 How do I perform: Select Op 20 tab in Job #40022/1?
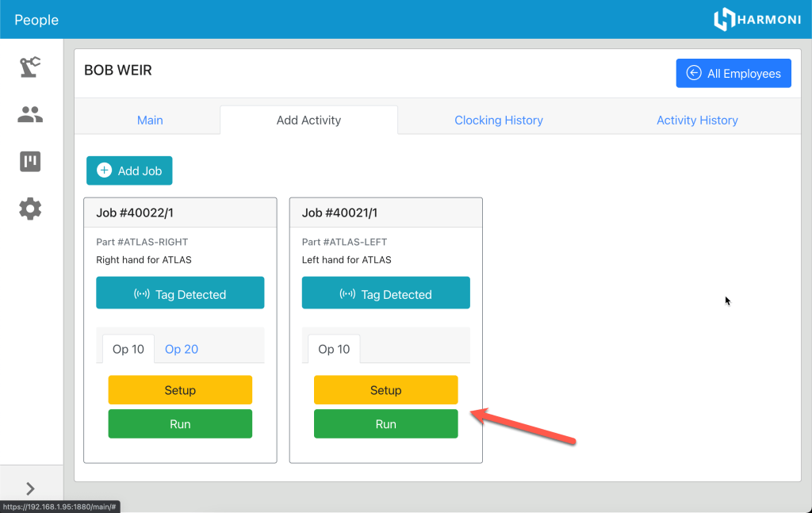182,349
